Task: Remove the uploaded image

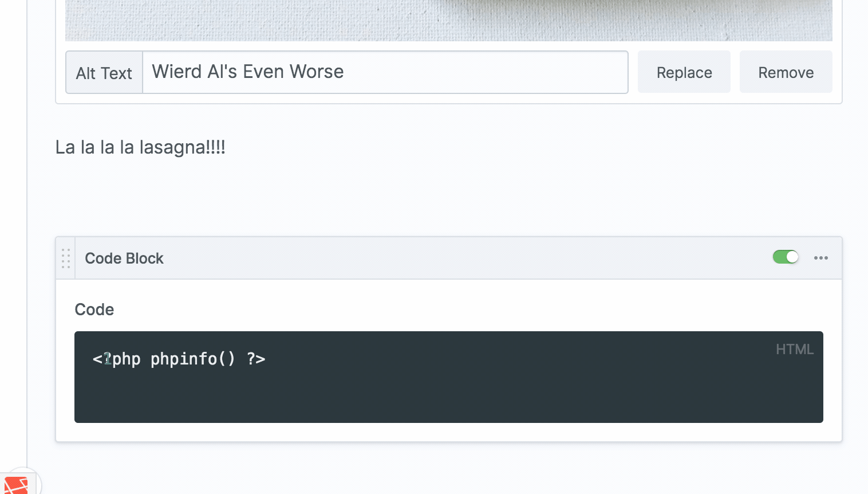Action: (x=786, y=72)
